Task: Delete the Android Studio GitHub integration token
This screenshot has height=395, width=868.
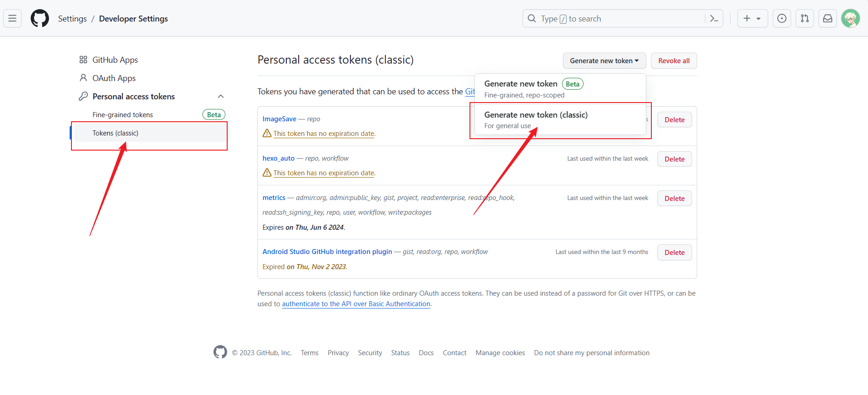Action: click(674, 252)
